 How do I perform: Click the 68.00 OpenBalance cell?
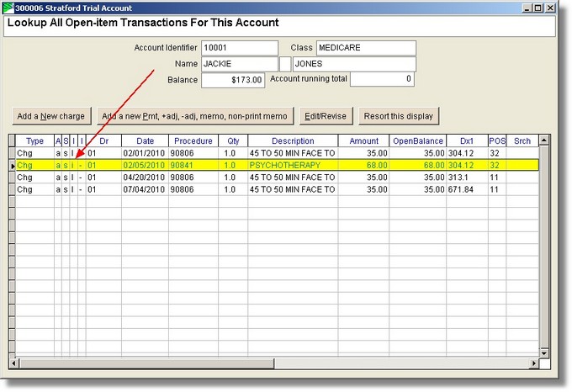(x=418, y=165)
